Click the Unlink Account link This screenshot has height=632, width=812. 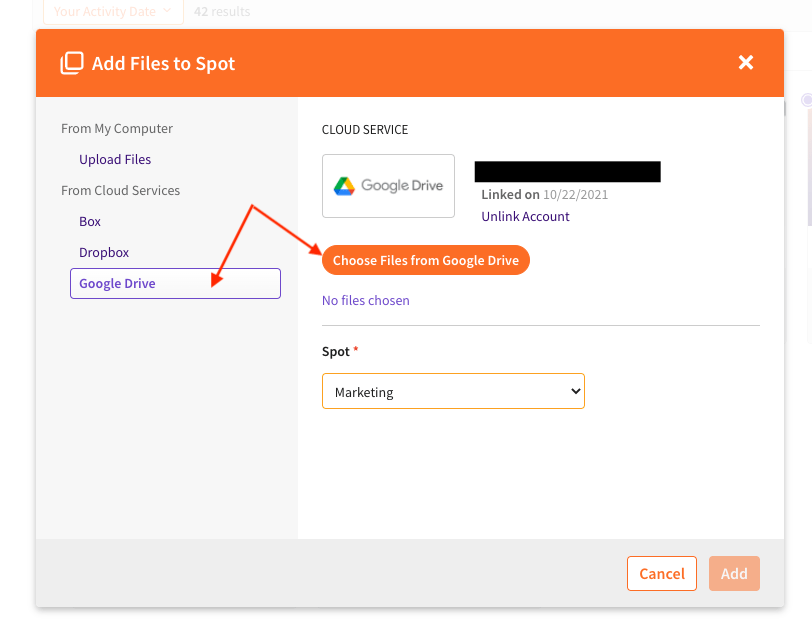point(525,216)
